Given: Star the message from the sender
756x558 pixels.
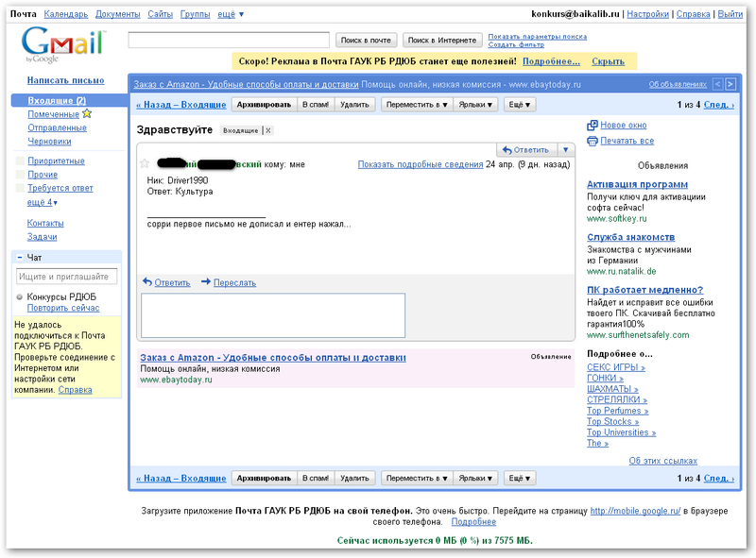Looking at the screenshot, I should (x=145, y=164).
